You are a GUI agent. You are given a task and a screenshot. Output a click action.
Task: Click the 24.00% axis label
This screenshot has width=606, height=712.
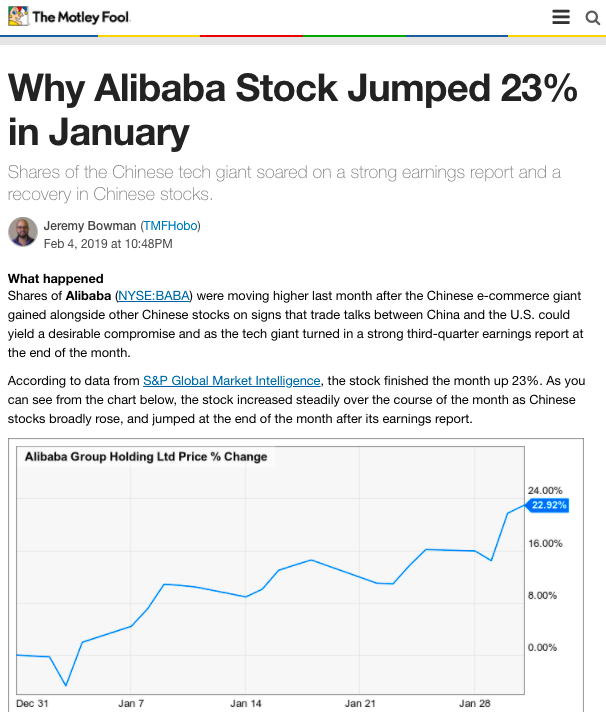(545, 490)
